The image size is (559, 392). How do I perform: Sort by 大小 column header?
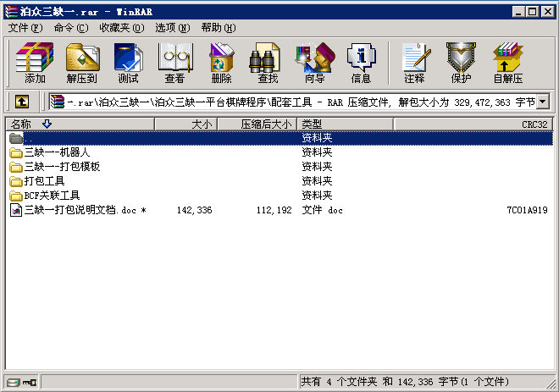pos(185,124)
